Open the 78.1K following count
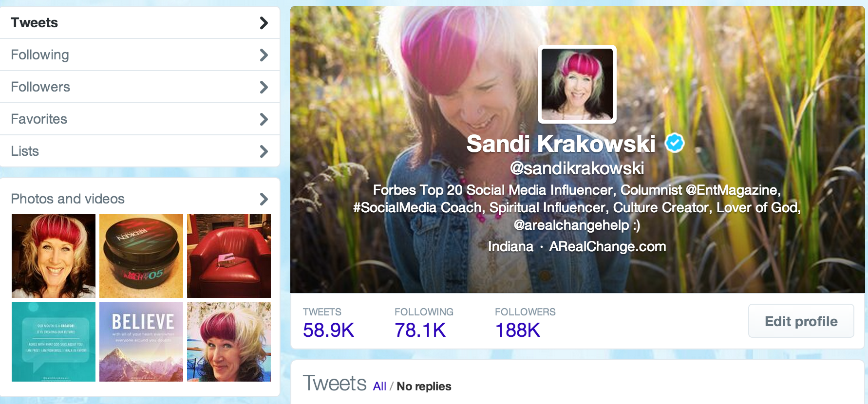This screenshot has height=404, width=868. pos(420,331)
